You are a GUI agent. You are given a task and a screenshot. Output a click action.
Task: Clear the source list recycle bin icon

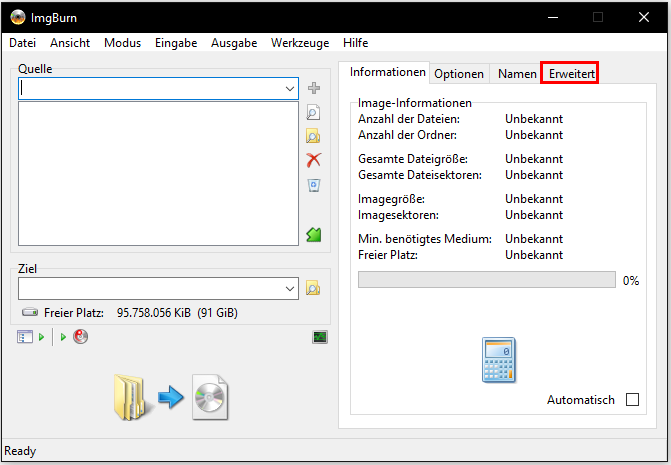point(314,185)
